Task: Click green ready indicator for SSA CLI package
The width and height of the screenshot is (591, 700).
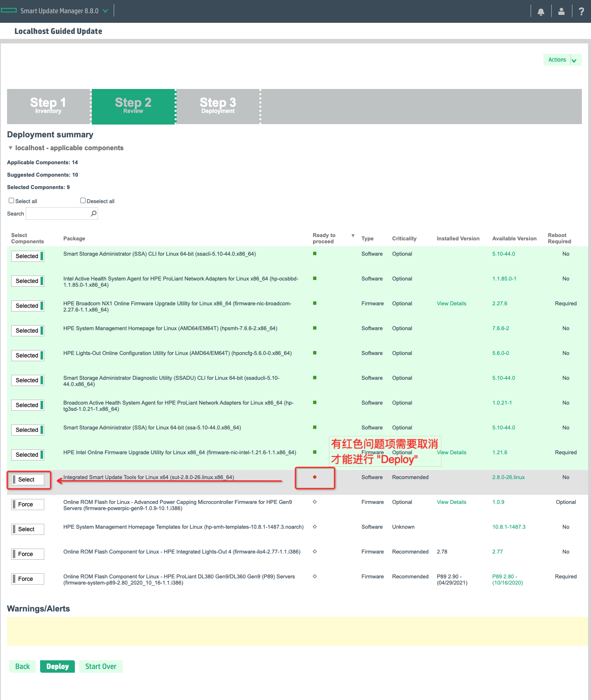Action: pos(315,254)
